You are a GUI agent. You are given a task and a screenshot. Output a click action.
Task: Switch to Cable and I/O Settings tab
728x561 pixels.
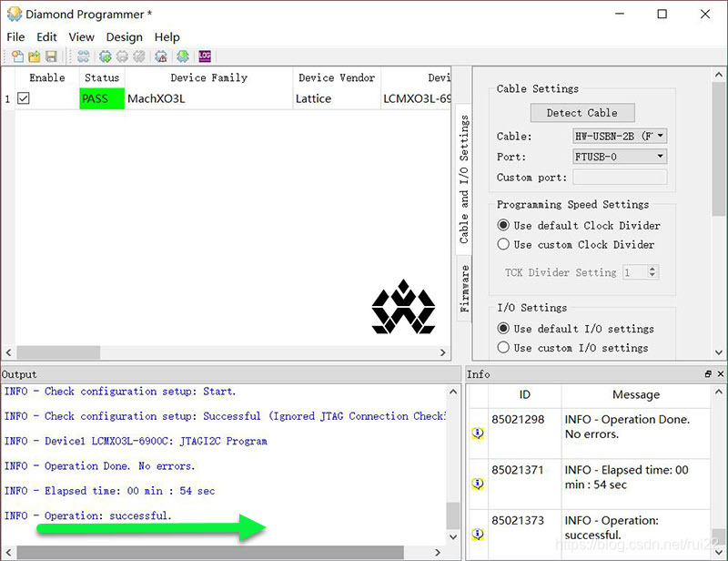(x=464, y=178)
